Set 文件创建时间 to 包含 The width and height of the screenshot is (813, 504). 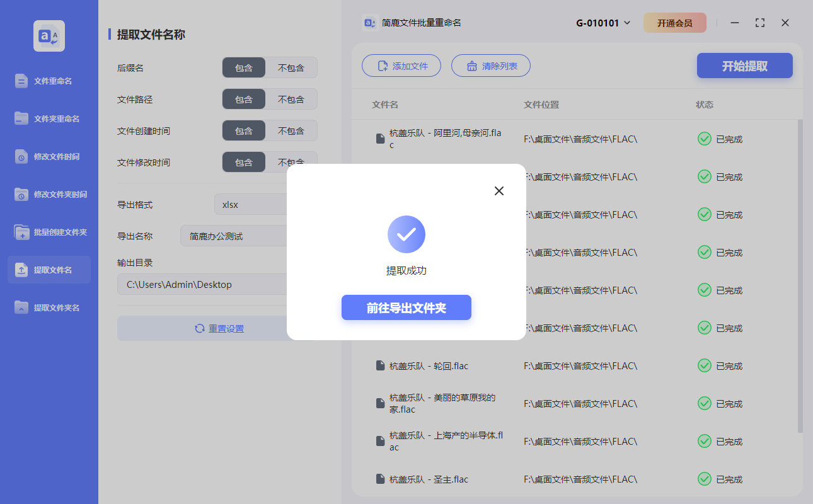[x=244, y=130]
